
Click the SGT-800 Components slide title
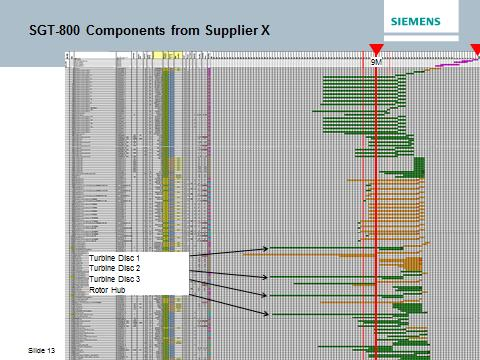[x=149, y=30]
